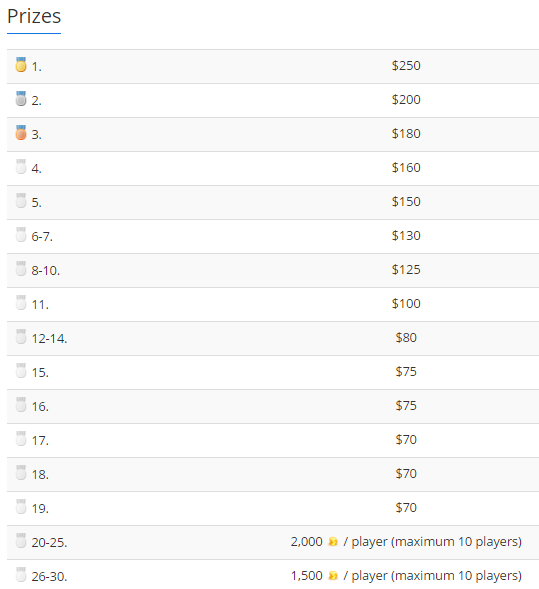
Task: Click the gold coin icon in the 1,500 row
Action: [333, 575]
